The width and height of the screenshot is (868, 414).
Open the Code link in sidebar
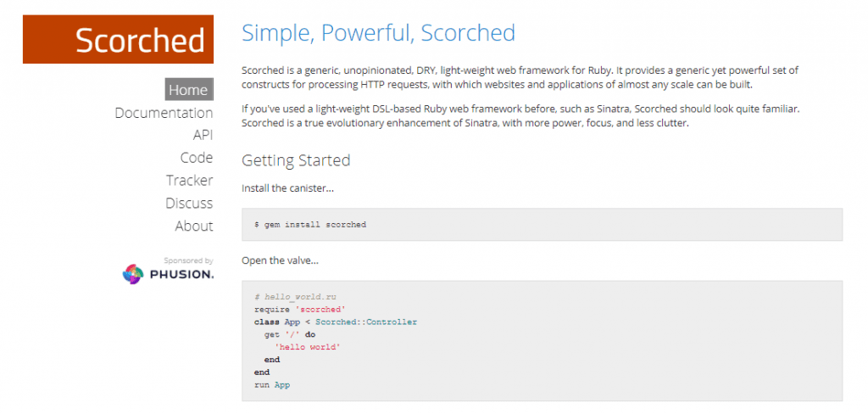tap(197, 158)
